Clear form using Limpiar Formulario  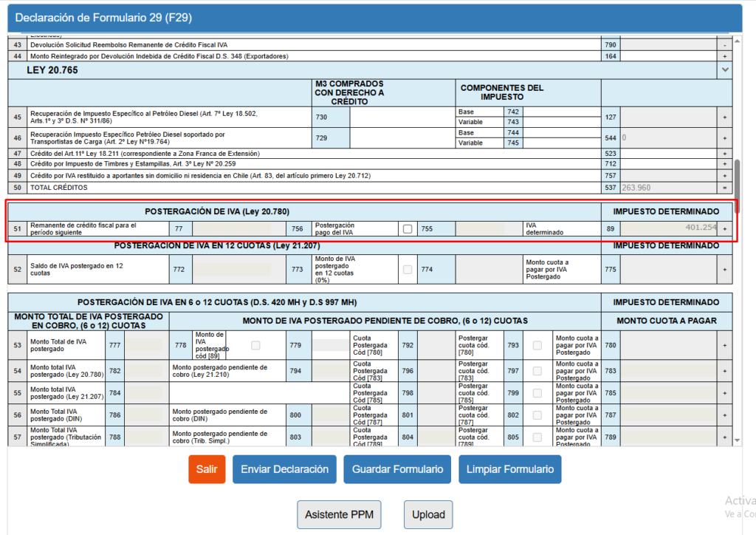(510, 469)
